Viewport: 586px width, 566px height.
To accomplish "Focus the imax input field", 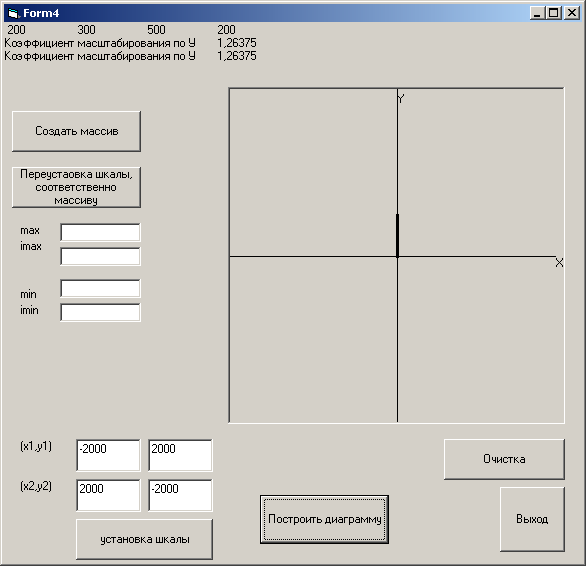I will pyautogui.click(x=100, y=256).
